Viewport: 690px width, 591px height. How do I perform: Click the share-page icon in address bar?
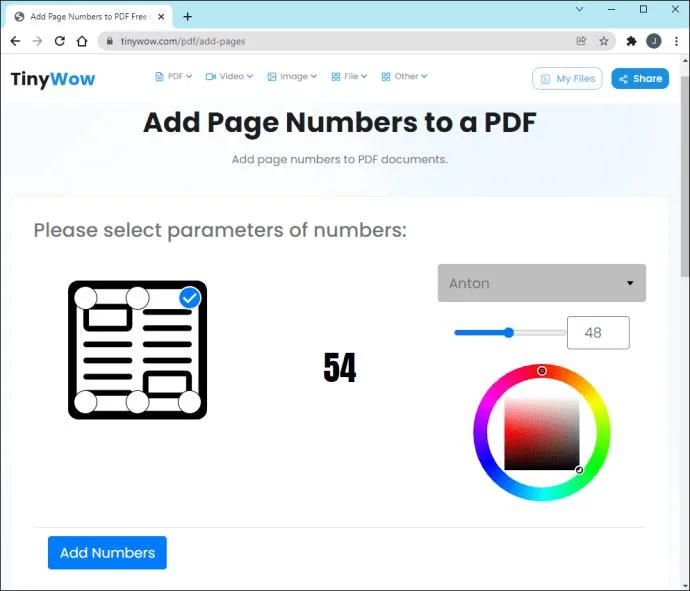581,41
